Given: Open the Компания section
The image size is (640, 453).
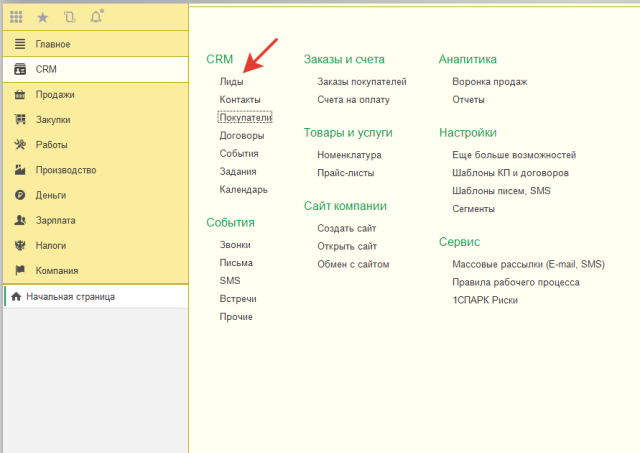Looking at the screenshot, I should coord(96,271).
